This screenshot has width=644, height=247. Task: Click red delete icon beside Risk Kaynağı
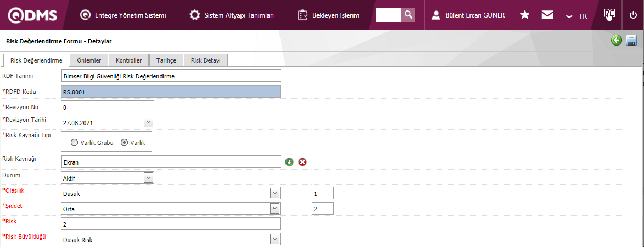(x=303, y=162)
